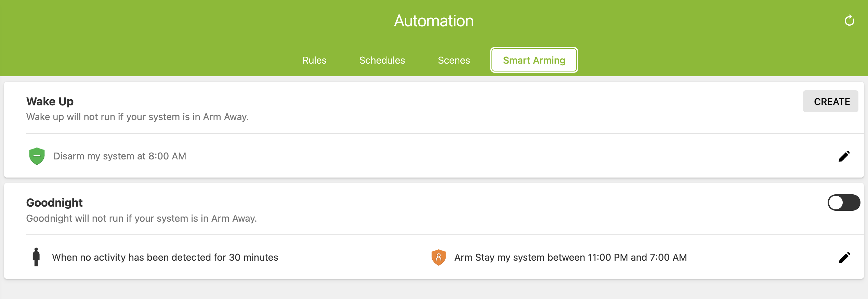Open the Schedules tab

coord(382,60)
